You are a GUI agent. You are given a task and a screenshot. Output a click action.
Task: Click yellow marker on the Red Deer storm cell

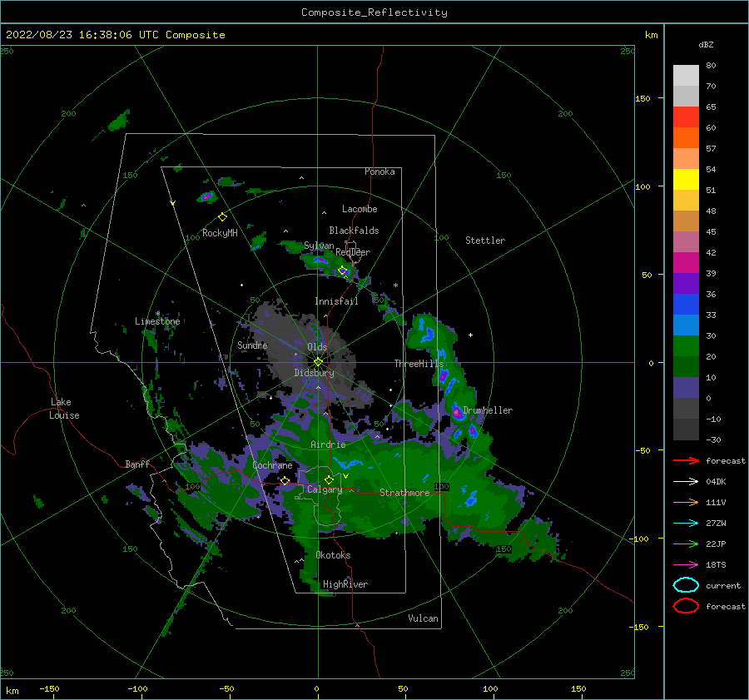pyautogui.click(x=343, y=271)
